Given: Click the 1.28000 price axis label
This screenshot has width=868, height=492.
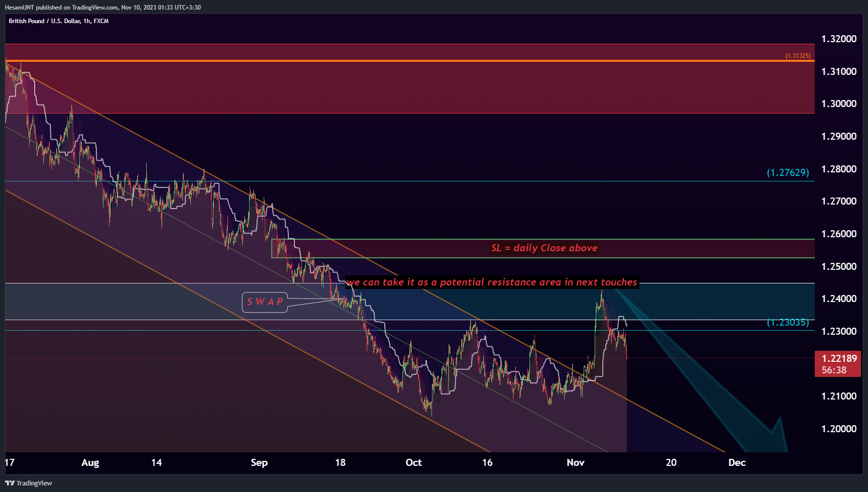Looking at the screenshot, I should pos(839,169).
